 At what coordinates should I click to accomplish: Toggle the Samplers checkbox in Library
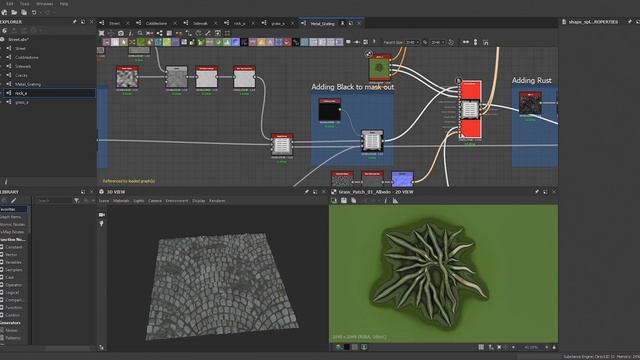(2, 269)
